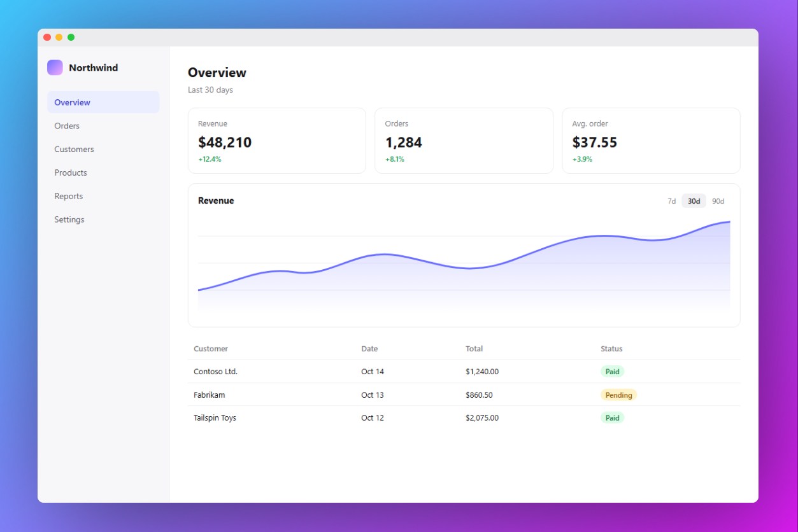
Task: Click the Northwind brand name
Action: (x=94, y=68)
